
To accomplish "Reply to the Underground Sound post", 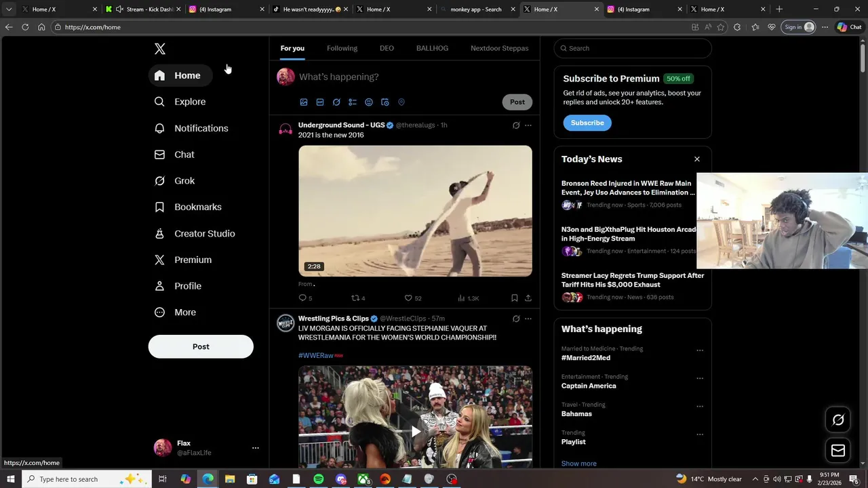I will click(305, 298).
